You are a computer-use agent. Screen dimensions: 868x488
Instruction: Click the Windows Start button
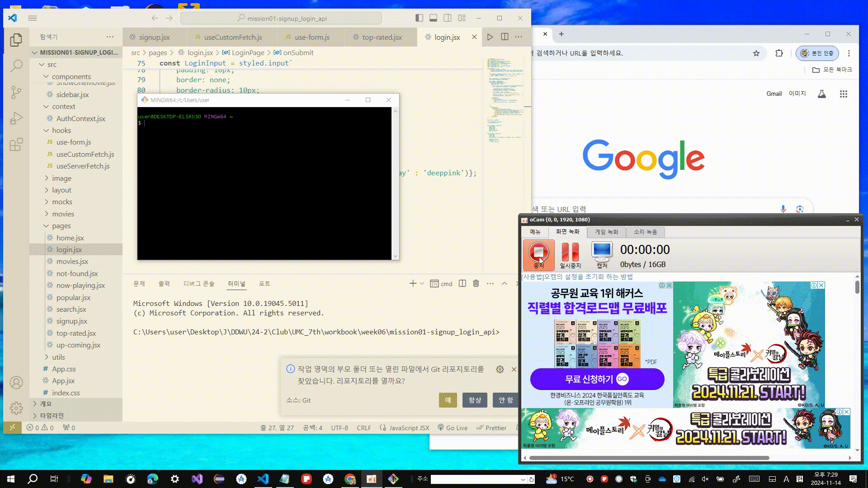point(11,479)
